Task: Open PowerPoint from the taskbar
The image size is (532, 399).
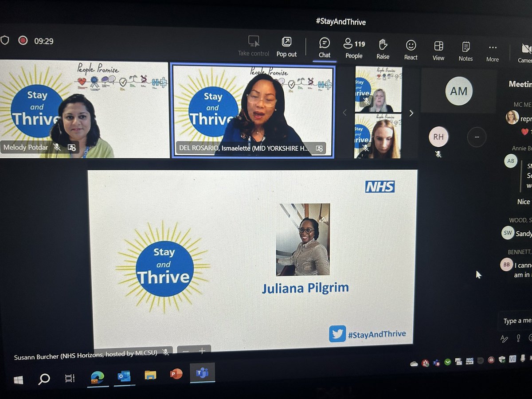Action: pyautogui.click(x=176, y=374)
